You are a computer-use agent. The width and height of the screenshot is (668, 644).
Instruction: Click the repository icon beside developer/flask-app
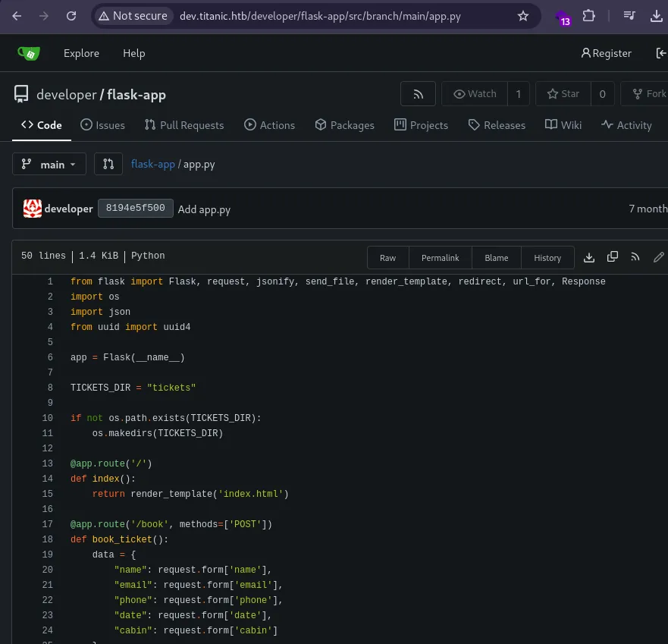pyautogui.click(x=21, y=94)
